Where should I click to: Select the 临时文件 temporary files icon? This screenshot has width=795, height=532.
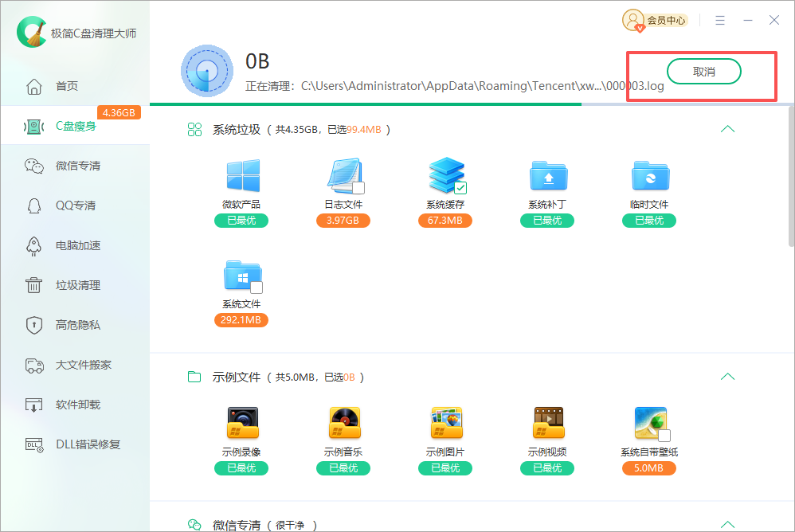click(649, 174)
